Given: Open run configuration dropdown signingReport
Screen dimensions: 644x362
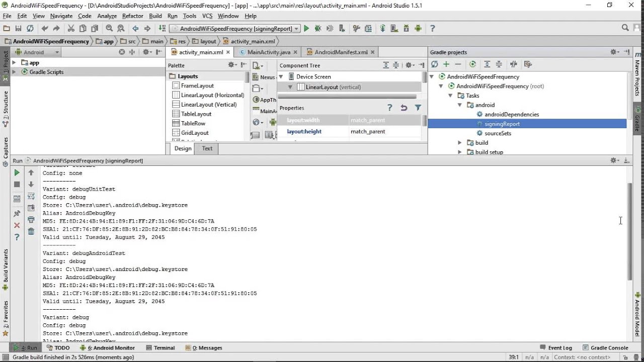Looking at the screenshot, I should click(x=235, y=29).
